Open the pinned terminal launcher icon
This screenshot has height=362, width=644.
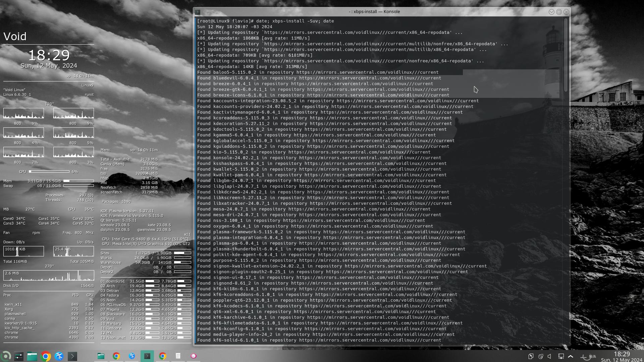pyautogui.click(x=72, y=356)
